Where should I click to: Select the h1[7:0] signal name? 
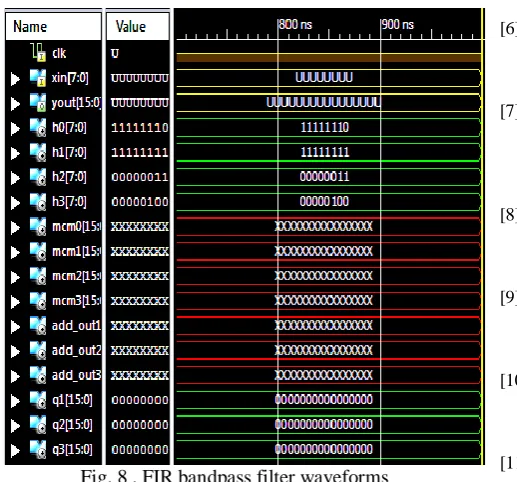pyautogui.click(x=69, y=153)
